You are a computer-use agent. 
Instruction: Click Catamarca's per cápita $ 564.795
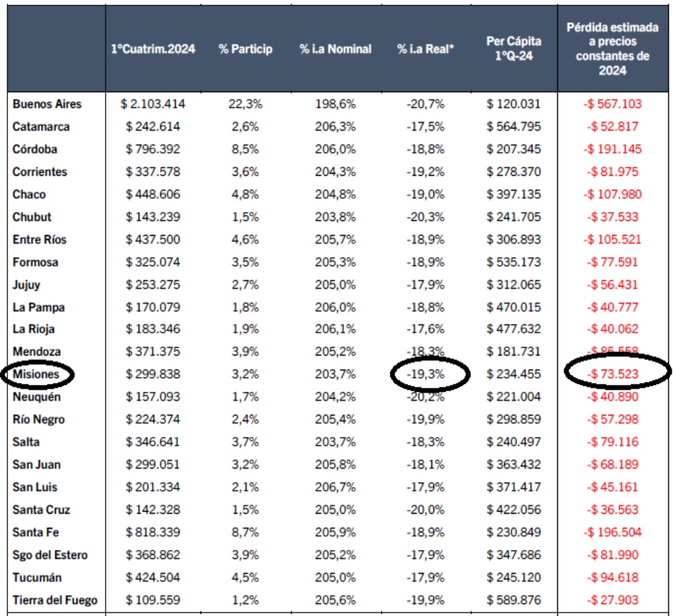click(x=513, y=127)
